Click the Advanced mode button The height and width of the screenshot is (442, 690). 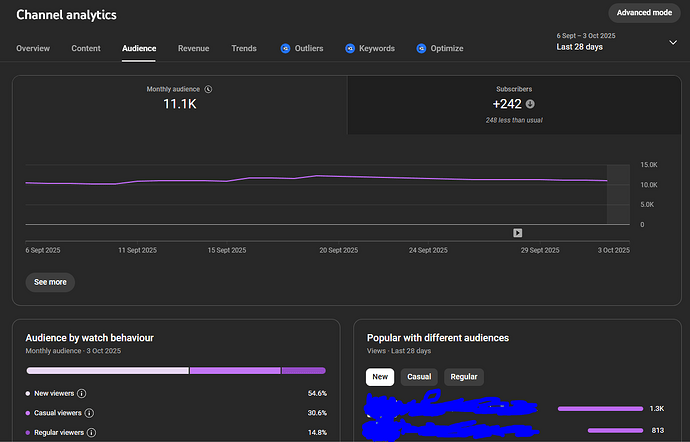click(644, 13)
